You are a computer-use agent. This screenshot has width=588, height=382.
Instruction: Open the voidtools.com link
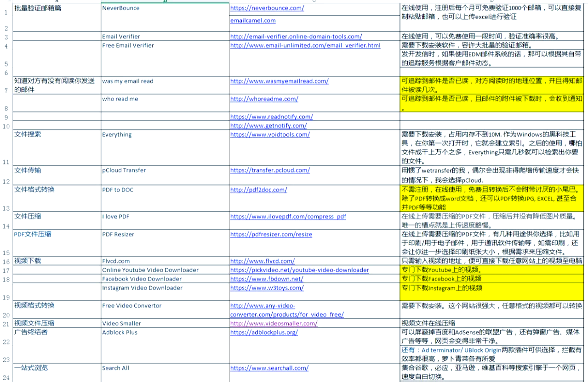[x=270, y=135]
